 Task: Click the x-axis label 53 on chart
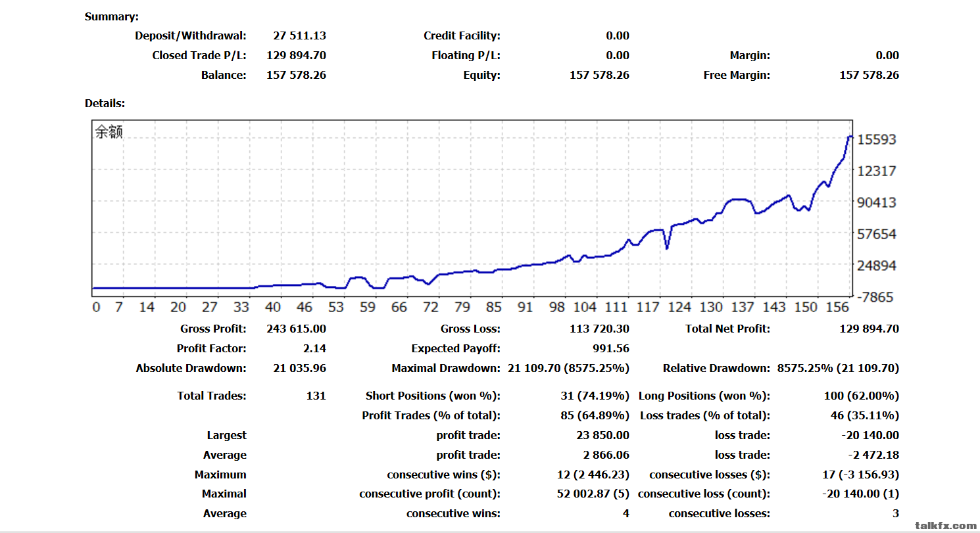click(336, 307)
